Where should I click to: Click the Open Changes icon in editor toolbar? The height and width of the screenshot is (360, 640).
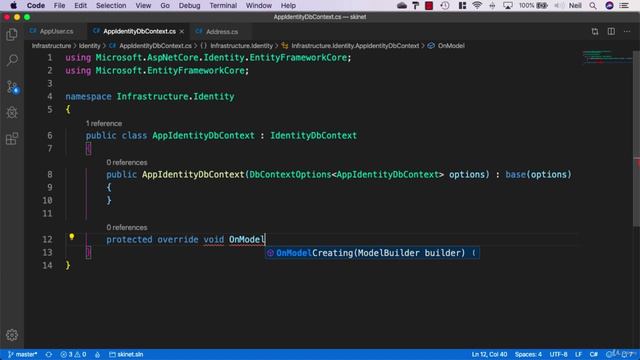click(595, 31)
